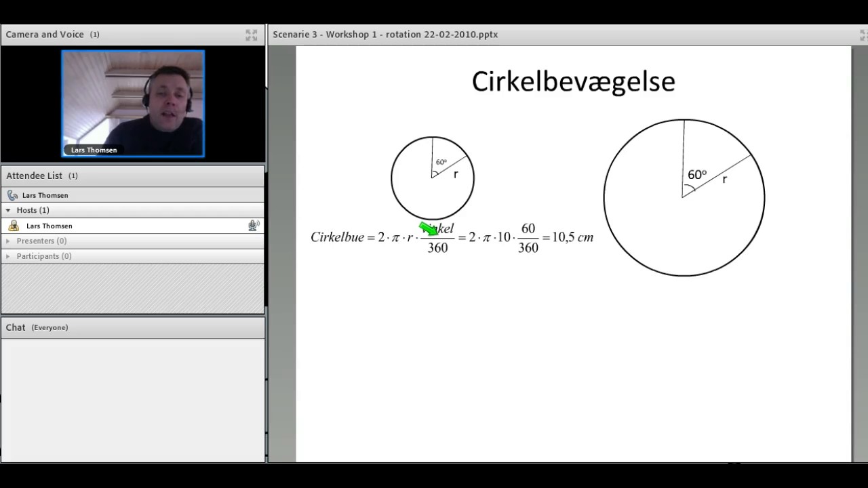Expand the Presenters (0) group
This screenshot has height=488, width=868.
[x=9, y=241]
